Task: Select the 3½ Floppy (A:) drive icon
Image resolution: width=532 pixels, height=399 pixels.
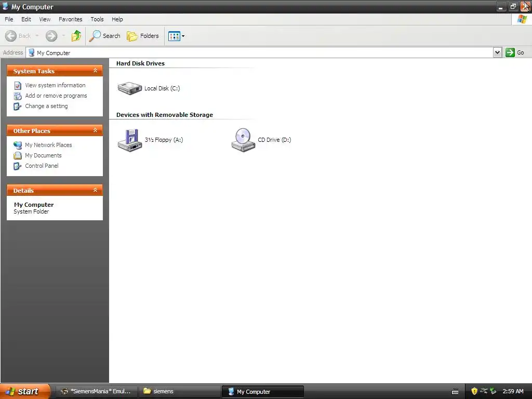Action: click(x=129, y=140)
